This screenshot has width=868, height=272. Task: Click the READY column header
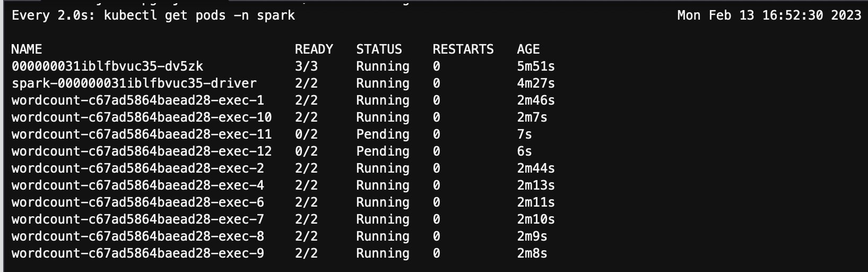point(314,49)
